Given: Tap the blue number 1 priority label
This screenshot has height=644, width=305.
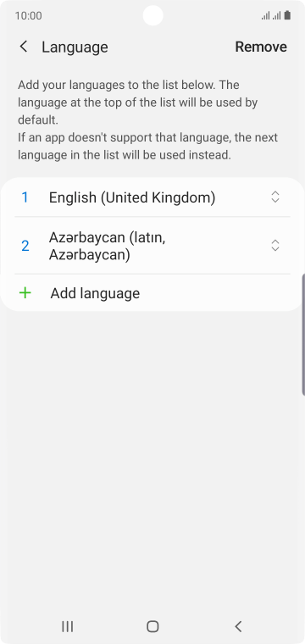Looking at the screenshot, I should tap(25, 197).
